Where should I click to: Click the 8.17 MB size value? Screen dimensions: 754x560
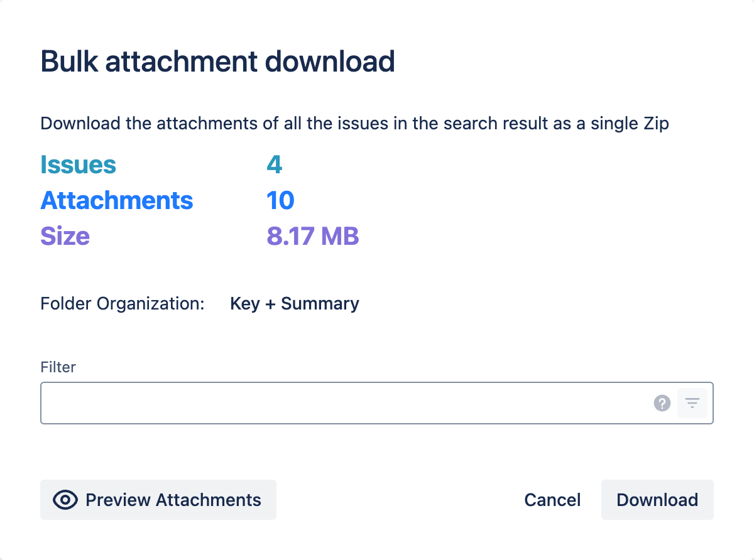(x=312, y=237)
